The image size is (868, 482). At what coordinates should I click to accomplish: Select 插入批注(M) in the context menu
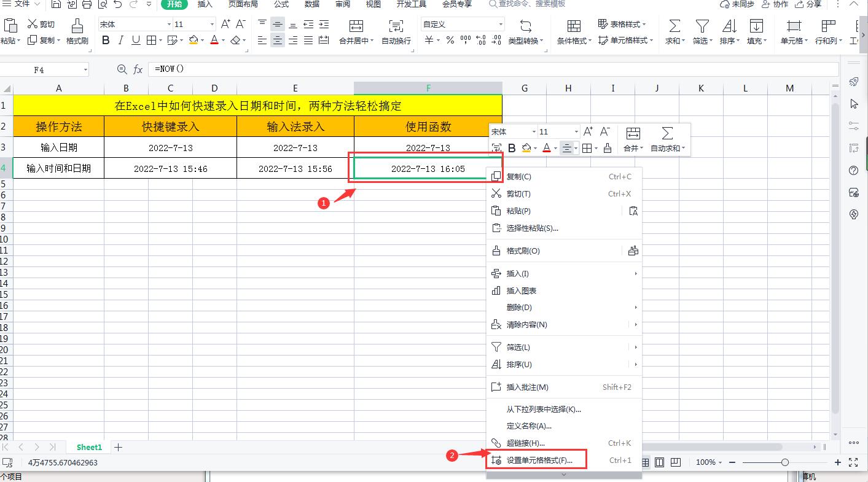pyautogui.click(x=564, y=387)
